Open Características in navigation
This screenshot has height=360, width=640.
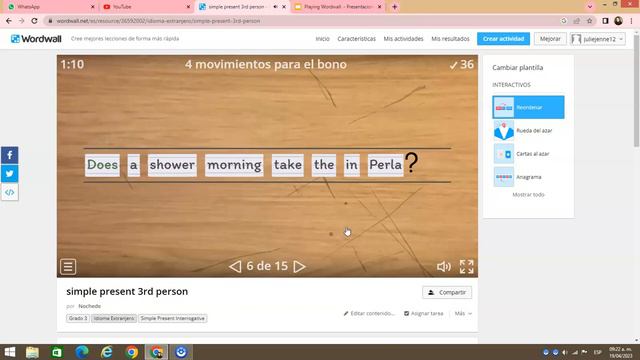(356, 39)
